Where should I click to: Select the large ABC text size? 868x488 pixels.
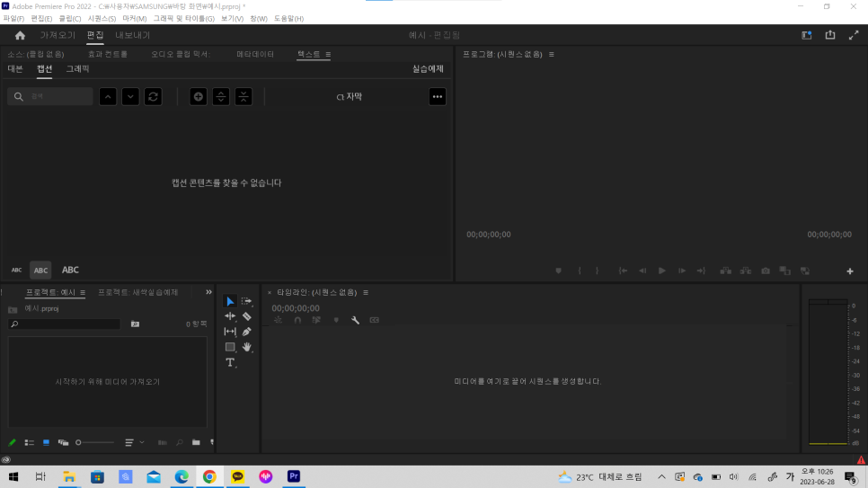pos(70,270)
